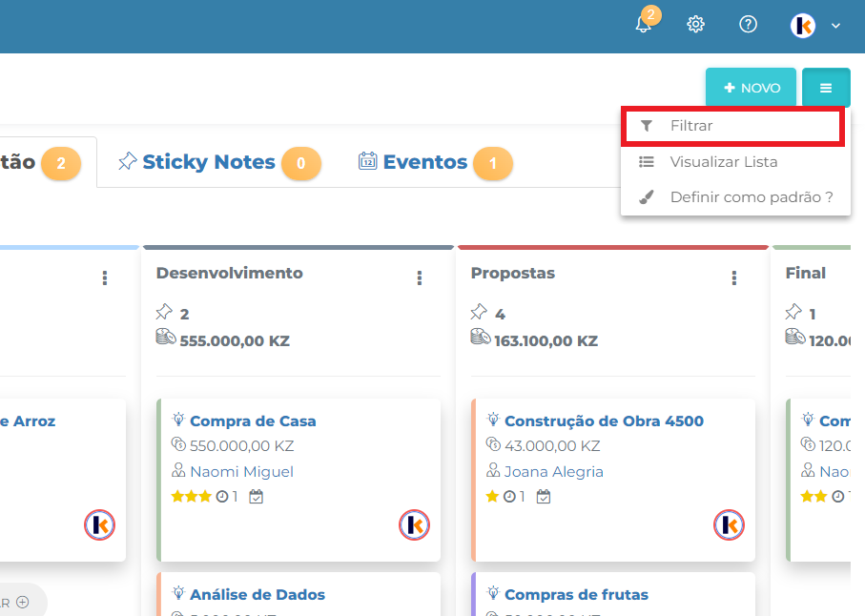Image resolution: width=865 pixels, height=616 pixels.
Task: Click the owner avatar on the Arroz card
Action: (x=100, y=525)
